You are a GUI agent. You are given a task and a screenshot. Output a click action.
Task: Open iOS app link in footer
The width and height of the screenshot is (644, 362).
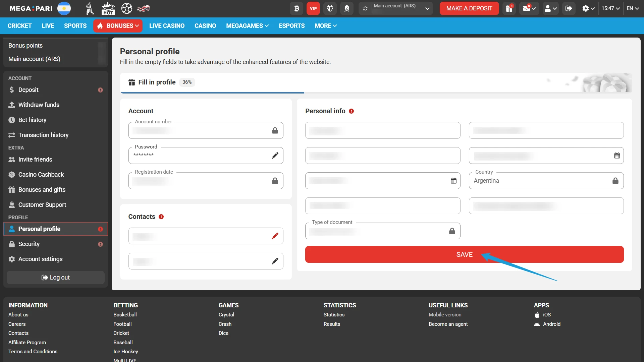pos(542,315)
